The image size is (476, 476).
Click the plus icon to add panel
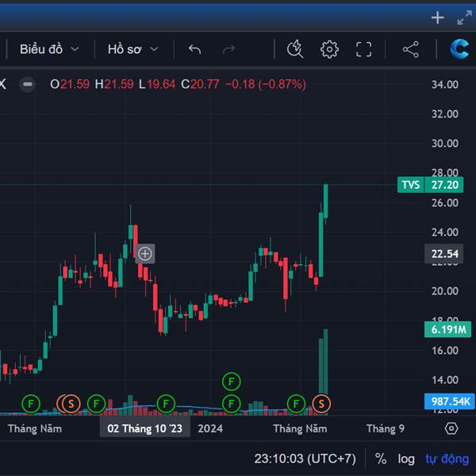point(437,17)
